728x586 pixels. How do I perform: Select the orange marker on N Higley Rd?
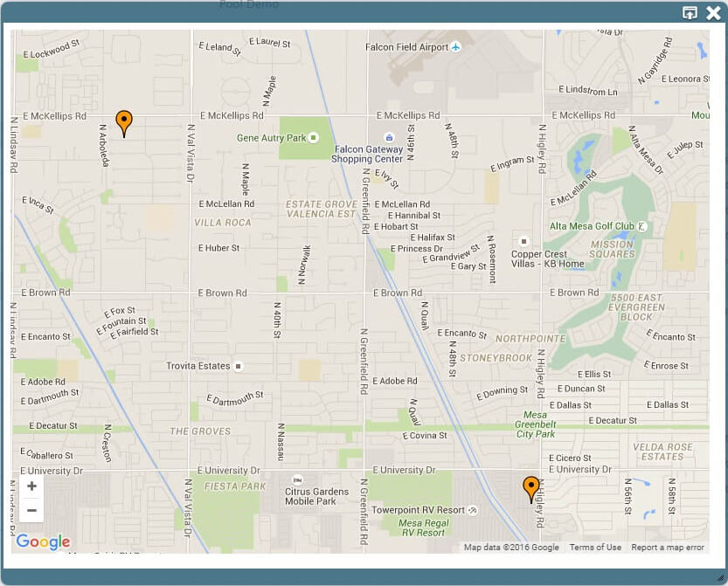(531, 489)
